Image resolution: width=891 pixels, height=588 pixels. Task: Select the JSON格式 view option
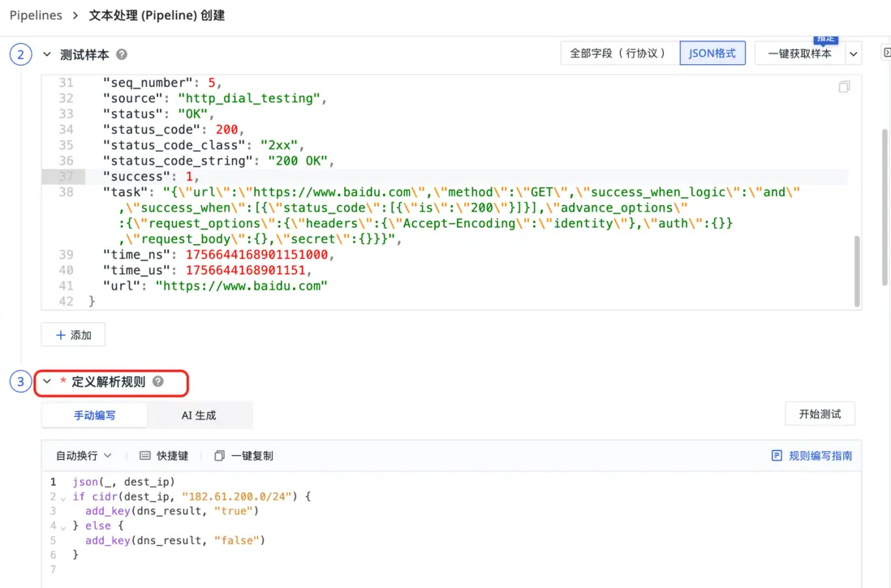712,54
